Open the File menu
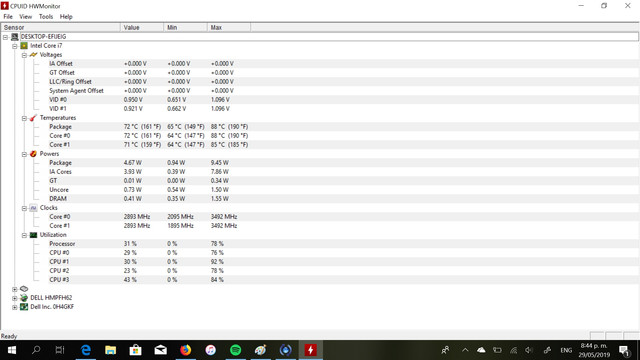 pyautogui.click(x=8, y=17)
